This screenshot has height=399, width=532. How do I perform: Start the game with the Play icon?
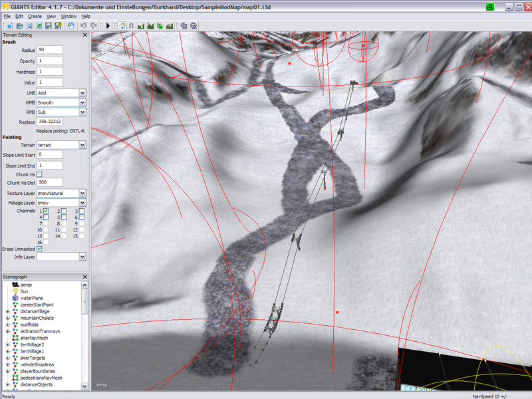pyautogui.click(x=108, y=26)
